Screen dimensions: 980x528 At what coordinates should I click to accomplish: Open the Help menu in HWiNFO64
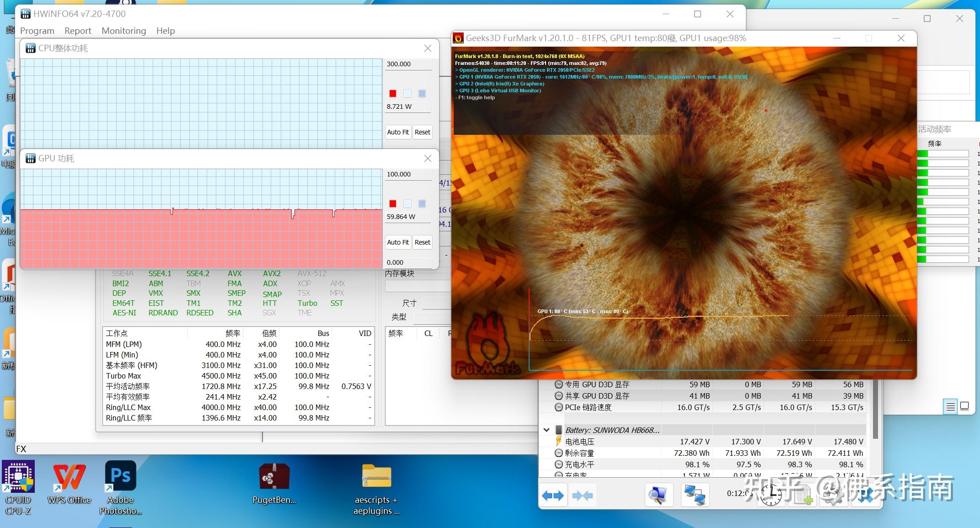click(x=166, y=31)
